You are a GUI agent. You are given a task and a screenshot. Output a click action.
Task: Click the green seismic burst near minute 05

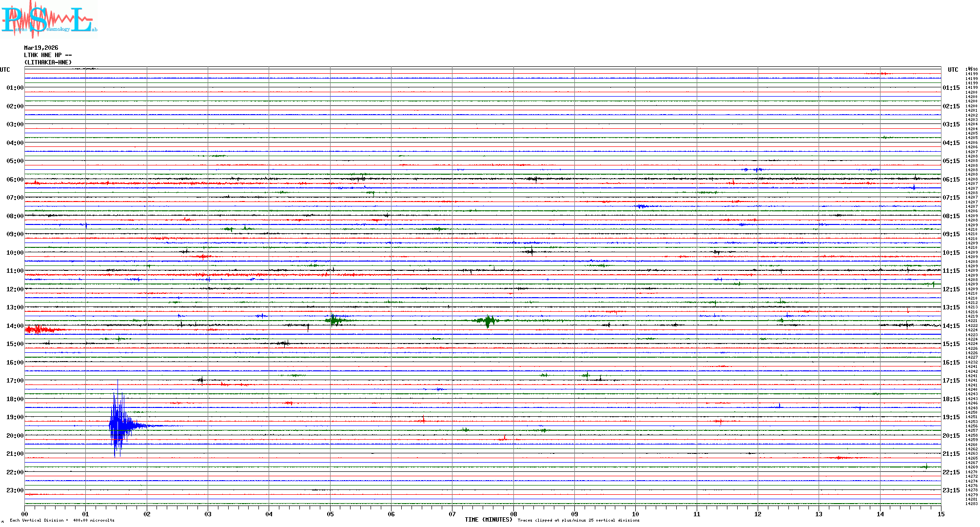coord(334,320)
